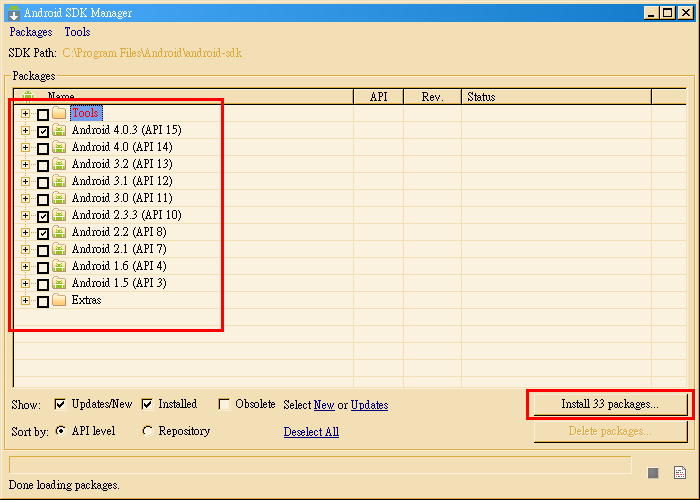Screen dimensions: 700x500
Task: Check the Android 4.0 (API 14) checkbox
Action: point(43,149)
